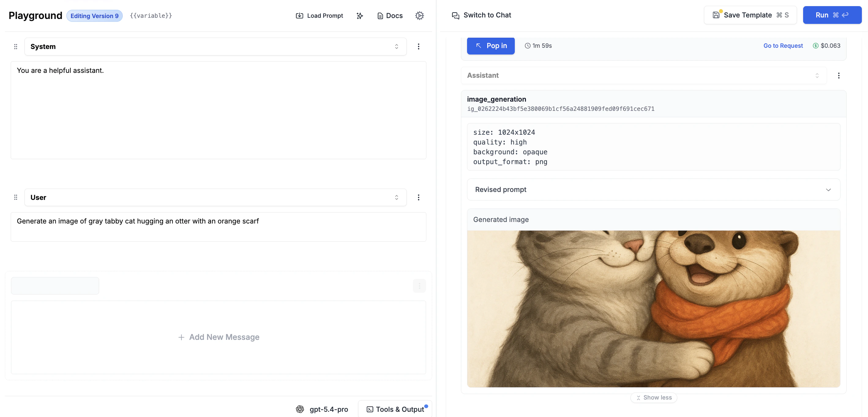
Task: Open System message three-dot options menu
Action: 418,47
